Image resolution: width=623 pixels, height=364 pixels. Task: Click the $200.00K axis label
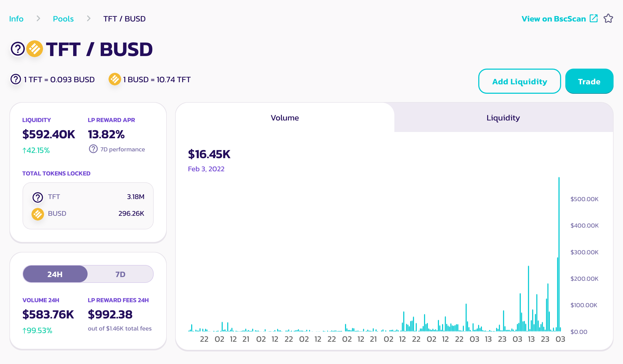pyautogui.click(x=584, y=279)
